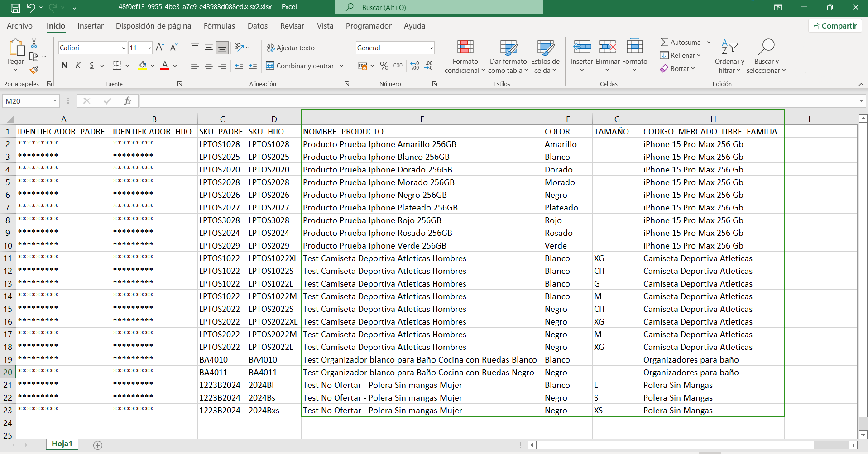Select column E header
This screenshot has width=868, height=454.
(x=422, y=119)
